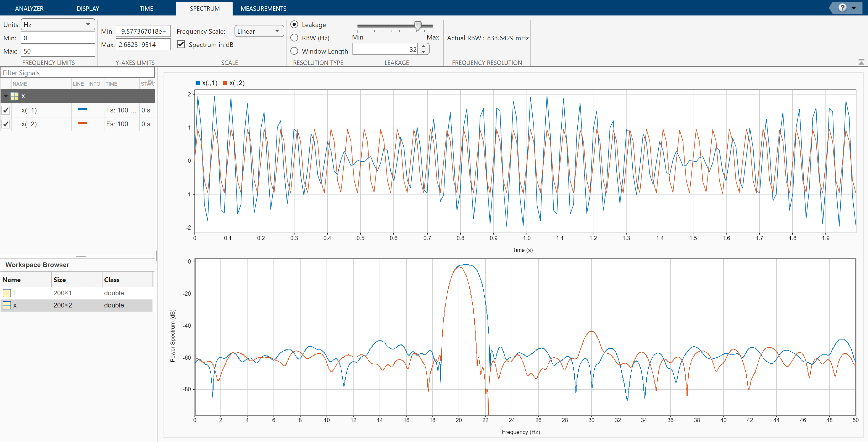
Task: Increase window length with the up stepper arrow
Action: pos(424,46)
